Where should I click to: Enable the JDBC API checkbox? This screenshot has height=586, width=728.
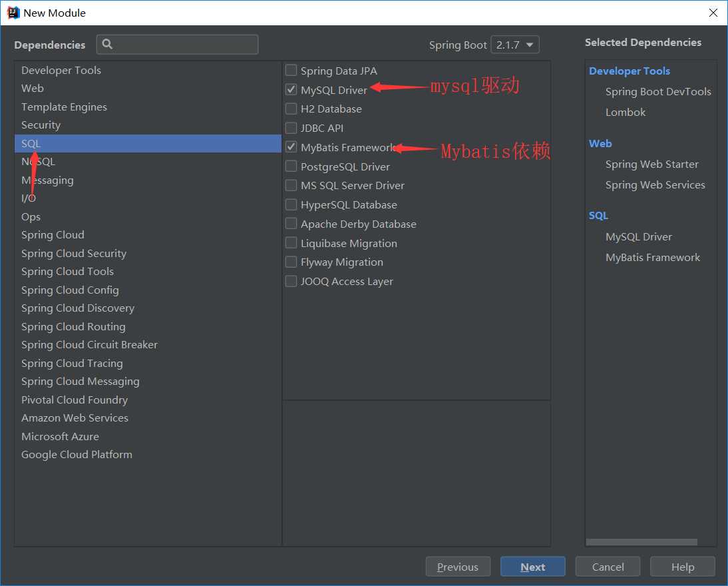click(x=291, y=128)
